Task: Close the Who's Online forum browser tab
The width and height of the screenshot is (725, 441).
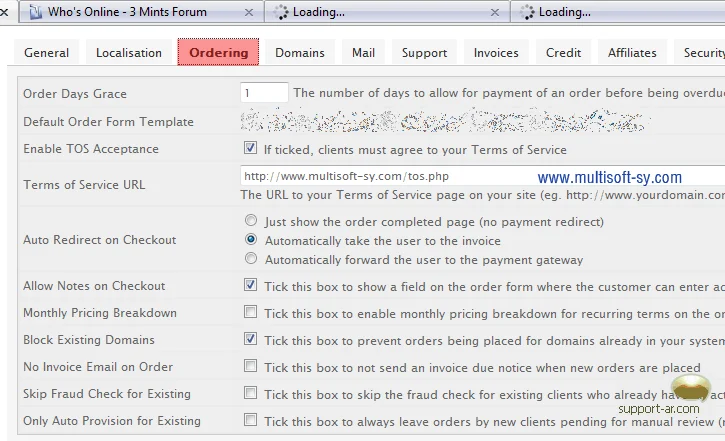Action: pyautogui.click(x=248, y=12)
